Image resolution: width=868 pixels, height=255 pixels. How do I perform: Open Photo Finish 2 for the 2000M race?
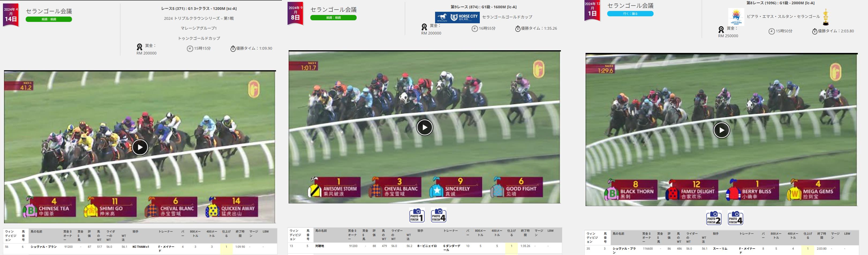tap(714, 218)
